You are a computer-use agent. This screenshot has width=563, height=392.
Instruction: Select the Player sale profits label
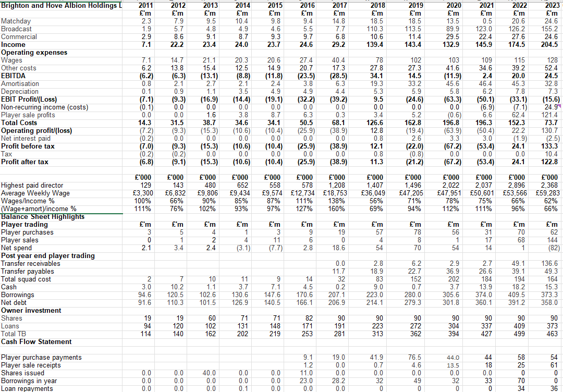click(28, 115)
